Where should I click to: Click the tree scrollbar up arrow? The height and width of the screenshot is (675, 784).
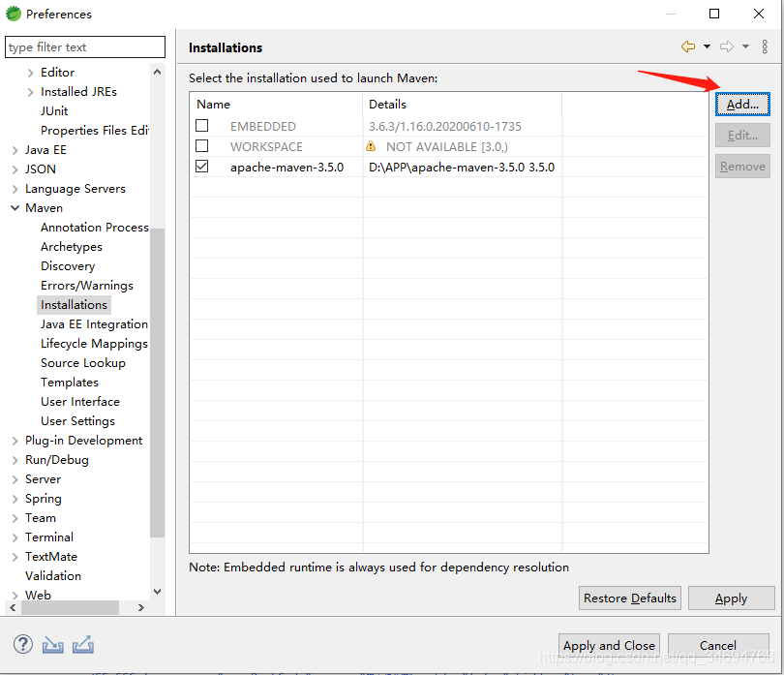click(157, 72)
